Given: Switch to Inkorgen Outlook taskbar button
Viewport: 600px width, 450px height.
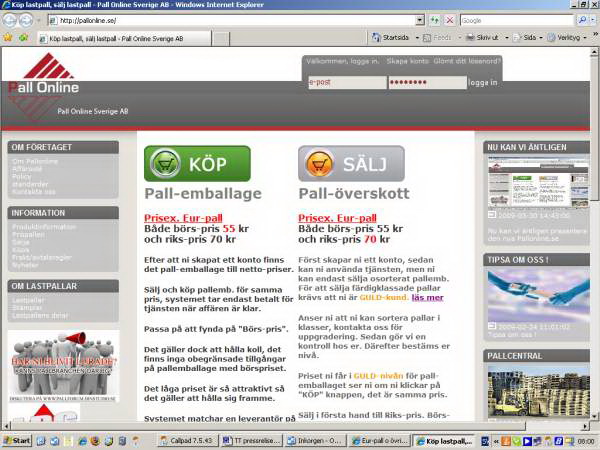Looking at the screenshot, I should [x=316, y=441].
